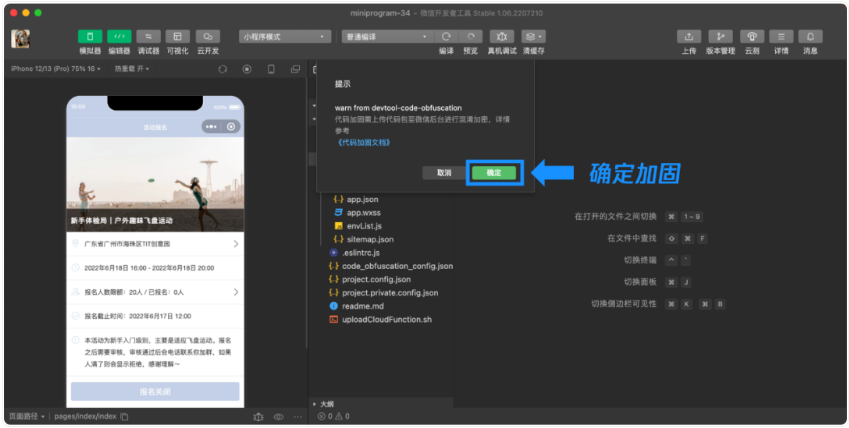Open project Details menu icon
849x428 pixels.
[781, 37]
